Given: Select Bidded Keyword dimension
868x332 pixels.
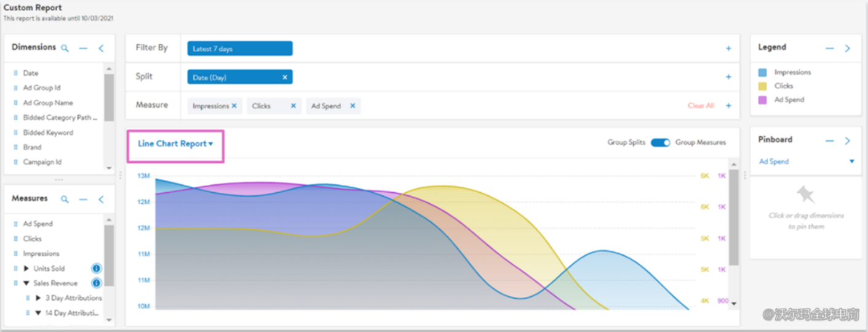Looking at the screenshot, I should pos(48,132).
